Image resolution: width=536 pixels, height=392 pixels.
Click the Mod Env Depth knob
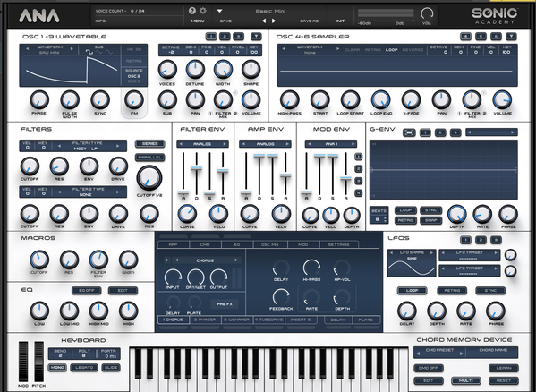pos(352,216)
